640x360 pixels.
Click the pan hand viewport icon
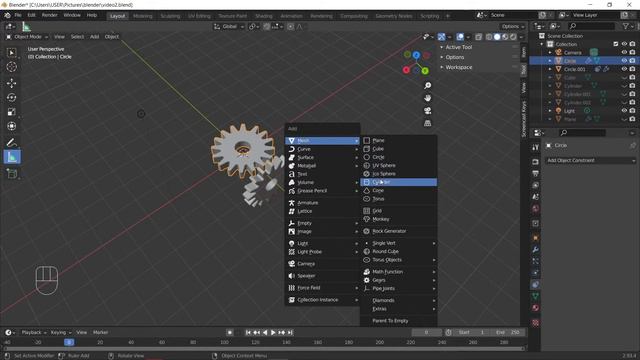point(427,98)
